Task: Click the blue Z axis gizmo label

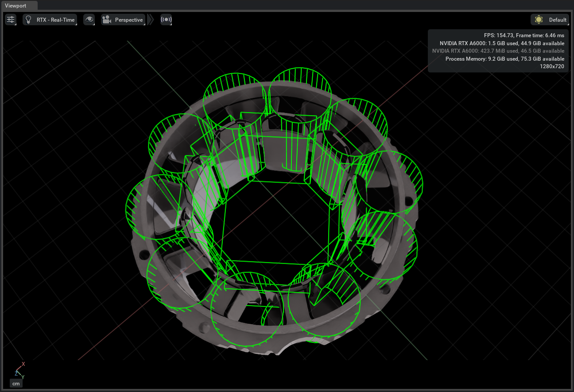Action: coord(16,373)
